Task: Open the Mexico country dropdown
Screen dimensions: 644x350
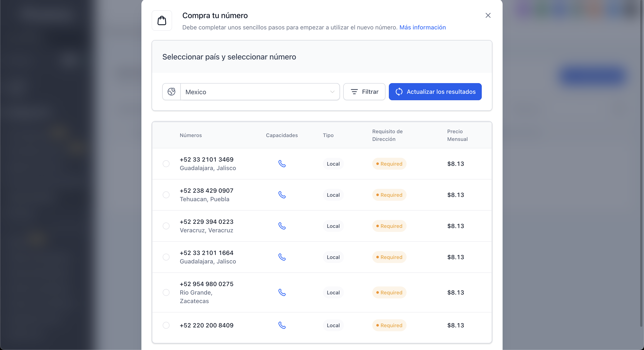Action: coord(260,92)
